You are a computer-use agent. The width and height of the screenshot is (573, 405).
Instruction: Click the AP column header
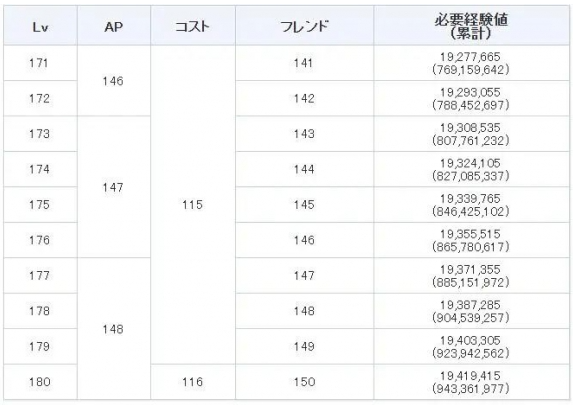tap(114, 26)
